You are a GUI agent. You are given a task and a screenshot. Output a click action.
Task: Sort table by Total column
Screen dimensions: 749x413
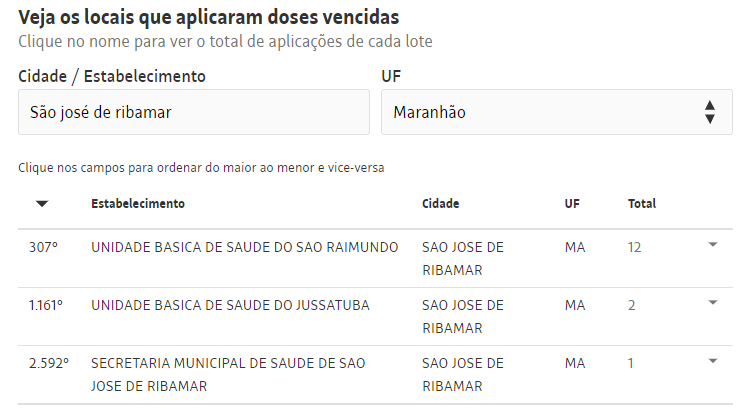point(642,204)
